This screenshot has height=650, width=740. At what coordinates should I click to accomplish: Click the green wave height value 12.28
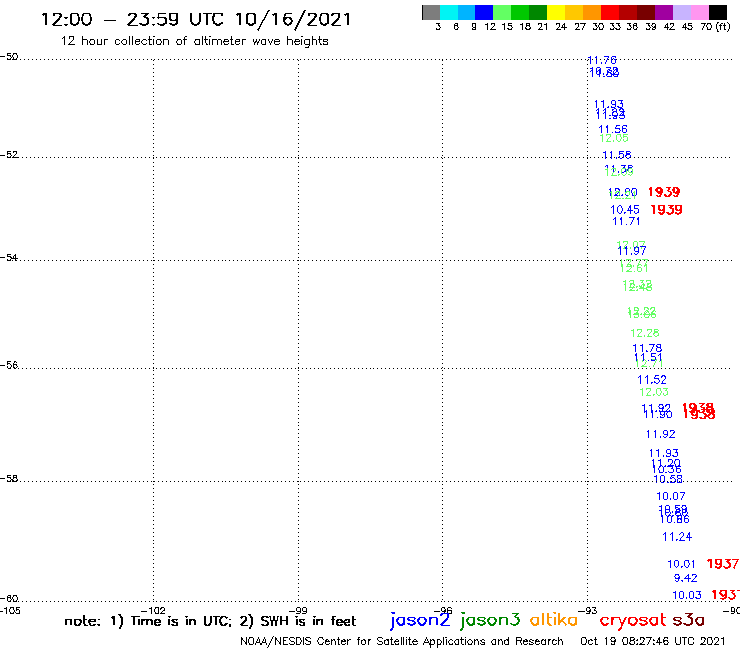645,333
